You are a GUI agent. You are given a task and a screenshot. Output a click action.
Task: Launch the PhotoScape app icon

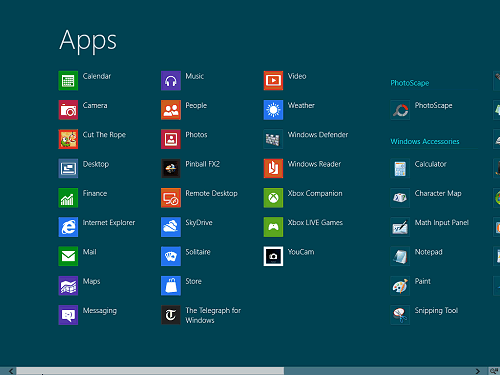click(x=400, y=110)
